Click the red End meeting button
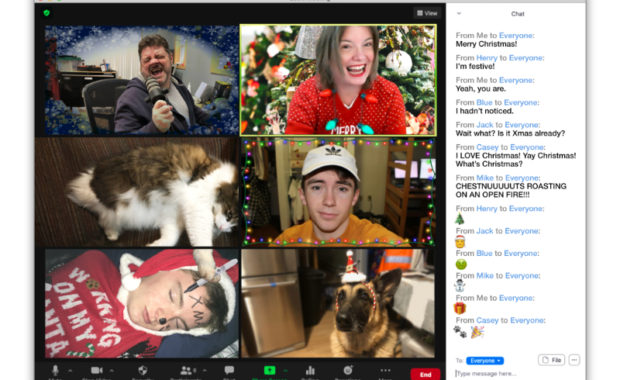620x380 pixels. (425, 374)
